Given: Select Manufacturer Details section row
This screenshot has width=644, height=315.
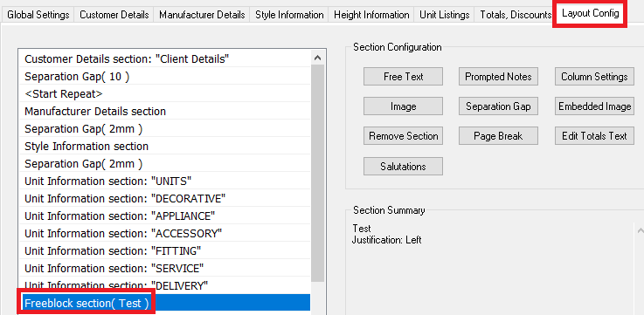Looking at the screenshot, I should (164, 111).
